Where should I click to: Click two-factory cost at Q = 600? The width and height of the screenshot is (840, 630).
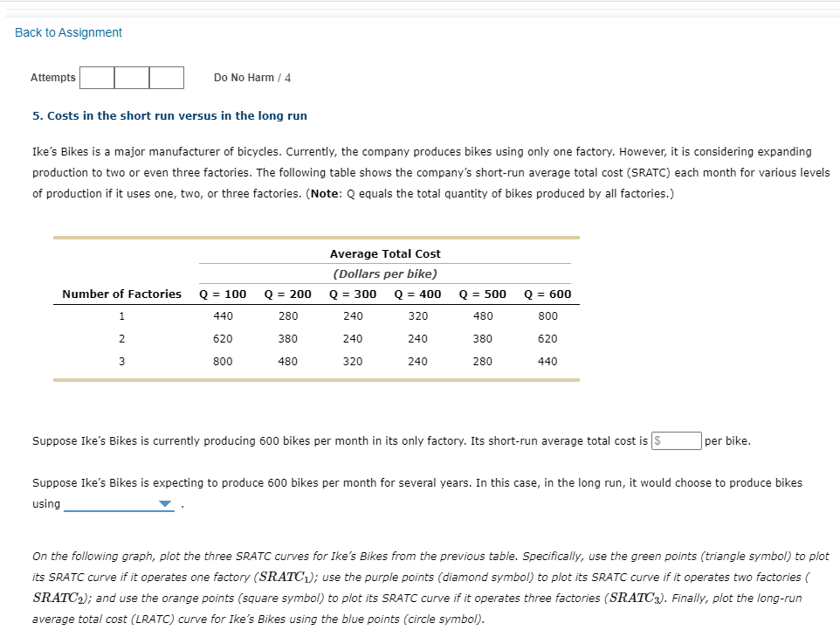coord(547,339)
